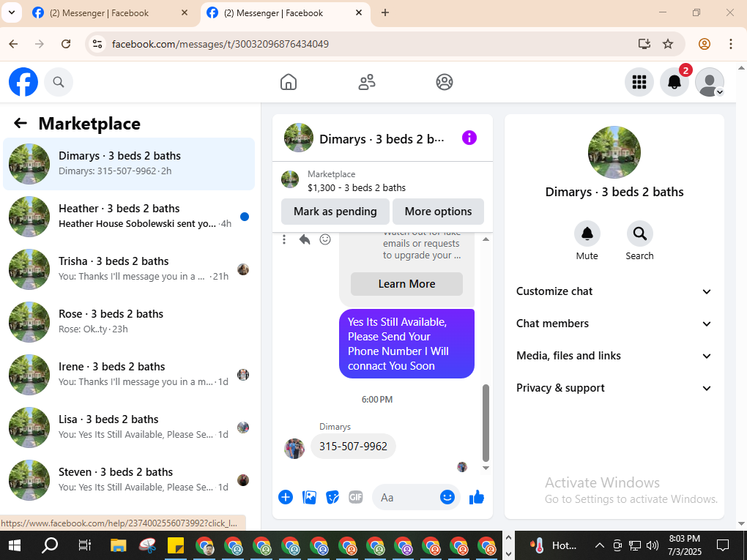This screenshot has width=747, height=560.
Task: Click the chat scrollbar thumb
Action: [x=486, y=423]
